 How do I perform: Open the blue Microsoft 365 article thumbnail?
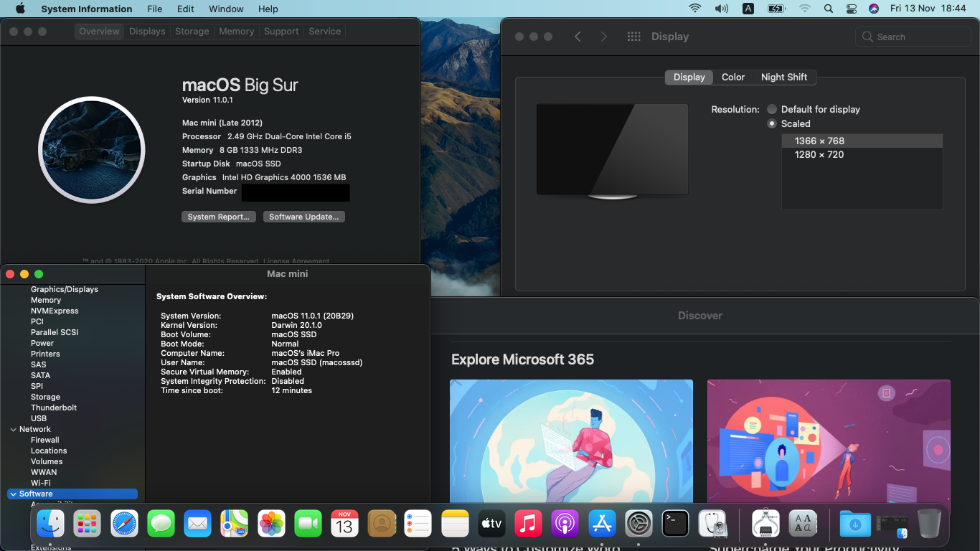[x=571, y=441]
